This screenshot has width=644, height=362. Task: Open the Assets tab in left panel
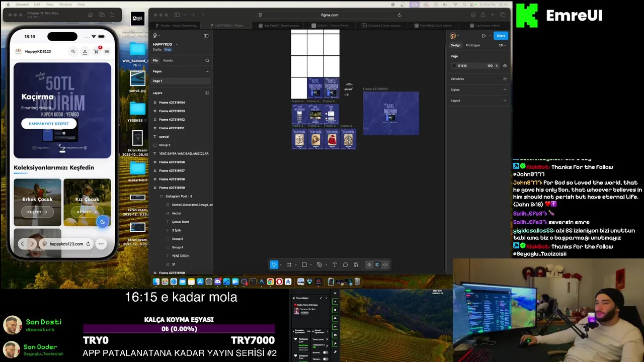click(x=168, y=60)
